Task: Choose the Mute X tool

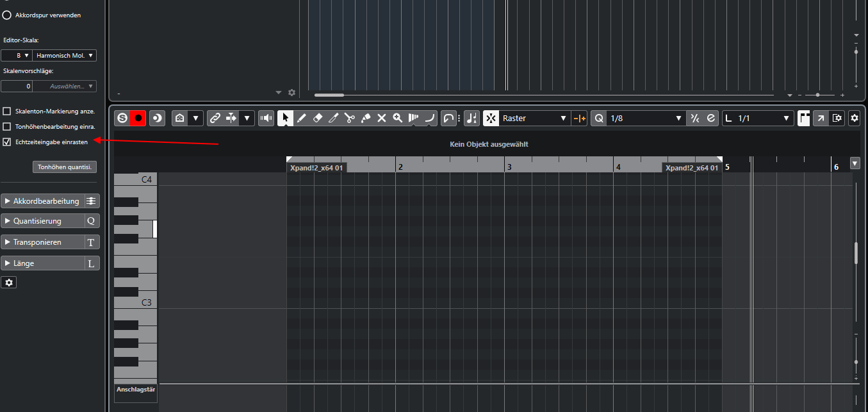Action: [x=382, y=118]
